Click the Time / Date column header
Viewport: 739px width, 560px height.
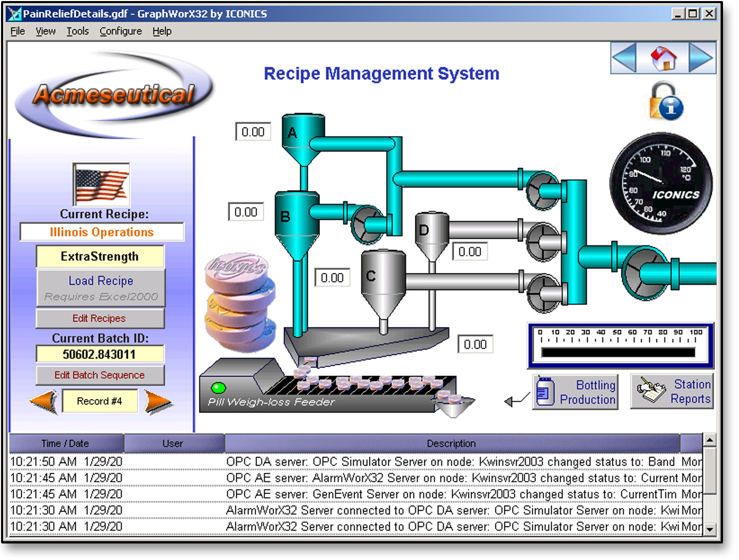(66, 443)
